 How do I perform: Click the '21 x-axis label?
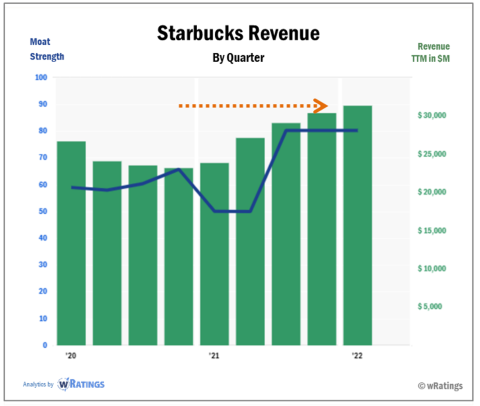214,356
